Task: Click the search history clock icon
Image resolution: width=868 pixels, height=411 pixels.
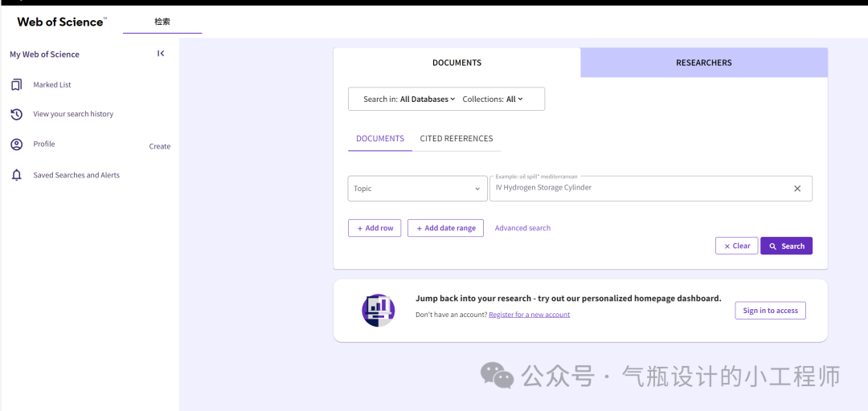Action: 17,114
